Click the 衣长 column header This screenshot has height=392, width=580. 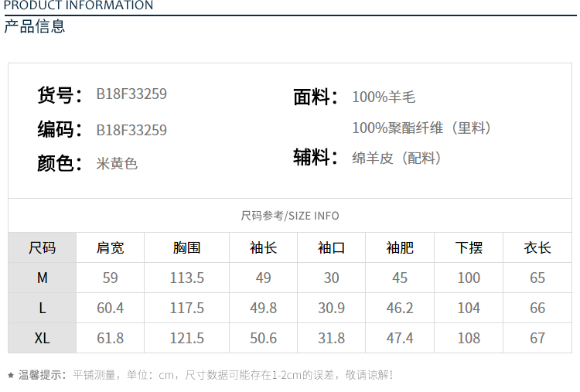tap(537, 247)
